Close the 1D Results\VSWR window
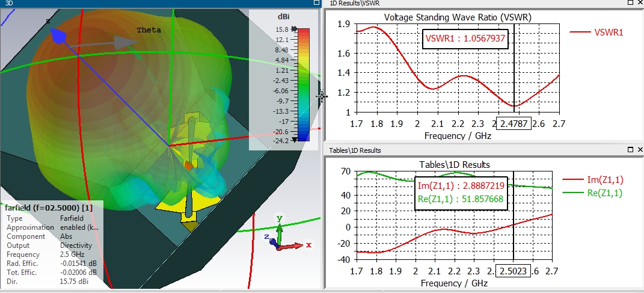The height and width of the screenshot is (293, 644). click(x=640, y=2)
